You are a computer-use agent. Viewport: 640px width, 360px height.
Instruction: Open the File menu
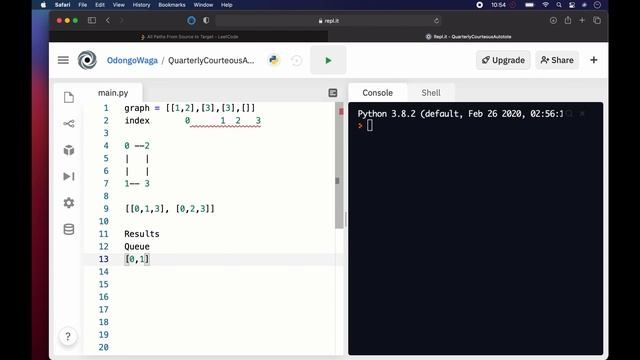(x=82, y=5)
